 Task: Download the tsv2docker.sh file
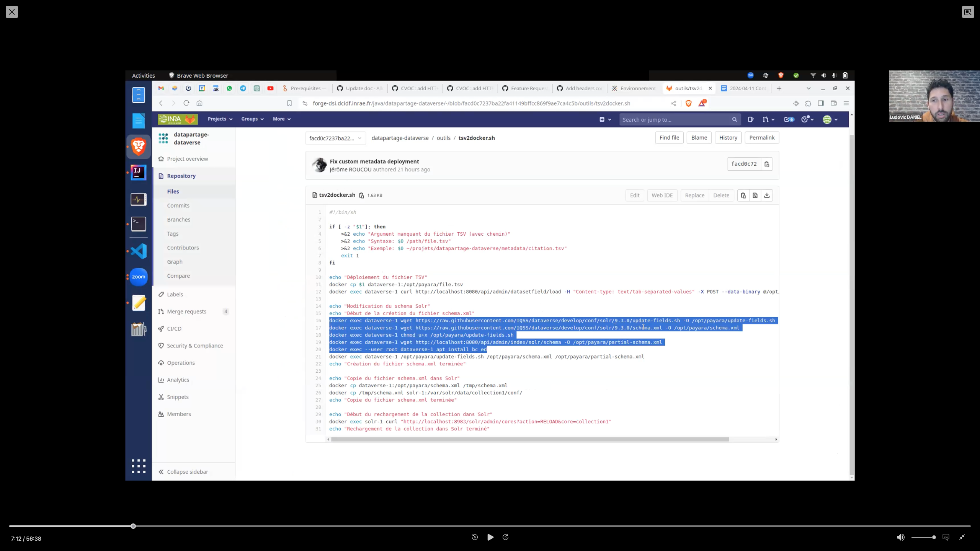[767, 195]
